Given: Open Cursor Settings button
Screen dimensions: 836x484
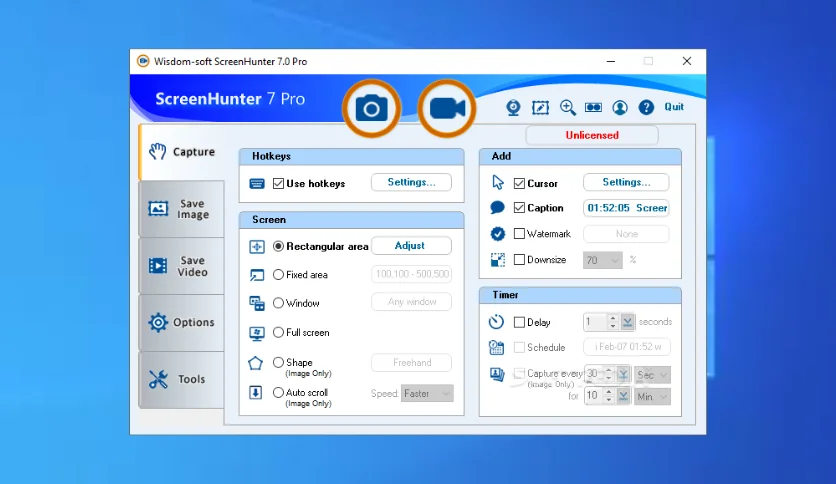Looking at the screenshot, I should (x=626, y=182).
